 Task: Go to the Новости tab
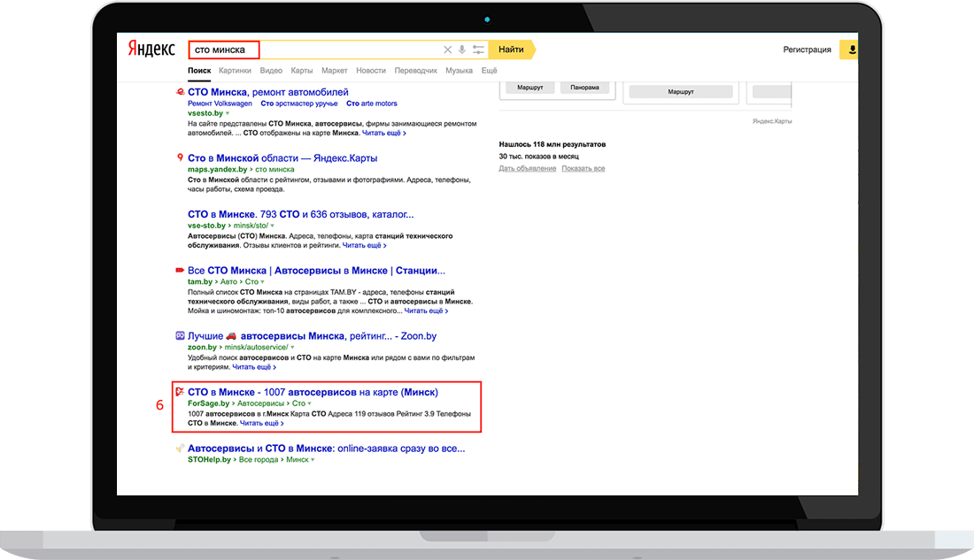coord(371,71)
